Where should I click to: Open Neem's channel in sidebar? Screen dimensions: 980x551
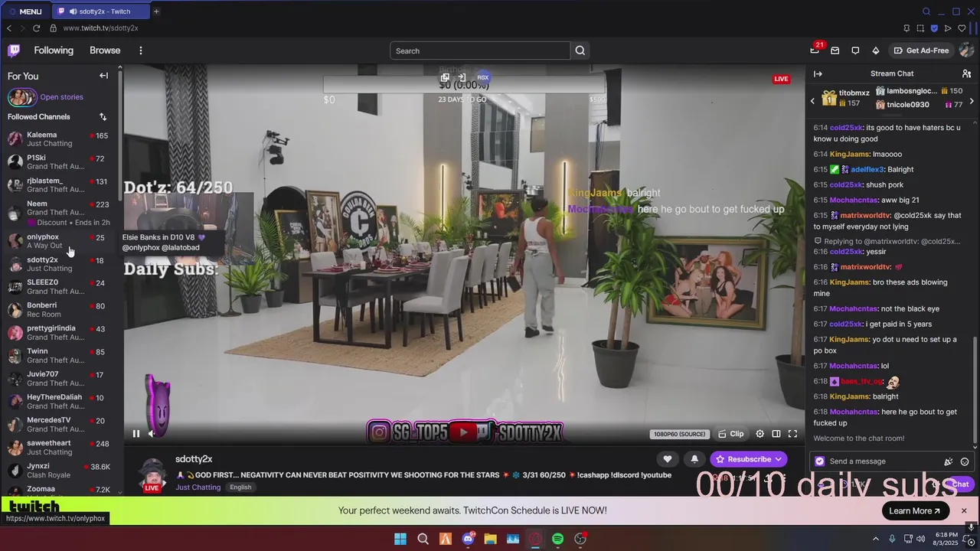(x=60, y=212)
